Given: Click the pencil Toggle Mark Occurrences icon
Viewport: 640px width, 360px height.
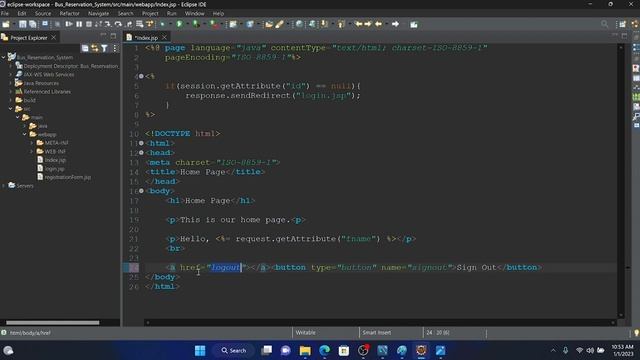Looking at the screenshot, I should click(x=280, y=24).
